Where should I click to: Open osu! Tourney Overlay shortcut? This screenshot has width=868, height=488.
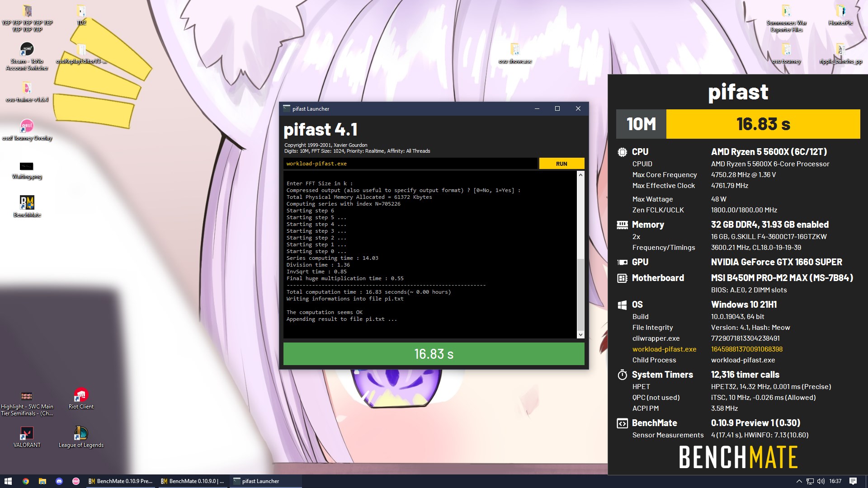point(27,131)
